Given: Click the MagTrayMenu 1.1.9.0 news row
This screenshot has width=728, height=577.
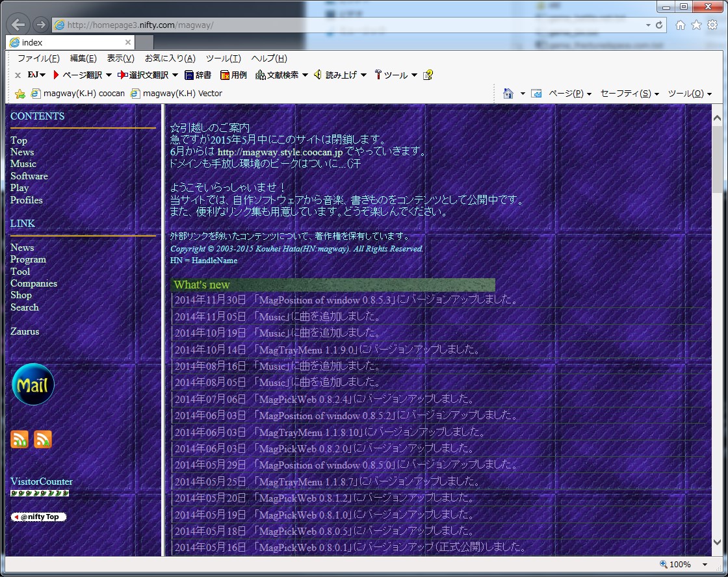Looking at the screenshot, I should tap(438, 349).
